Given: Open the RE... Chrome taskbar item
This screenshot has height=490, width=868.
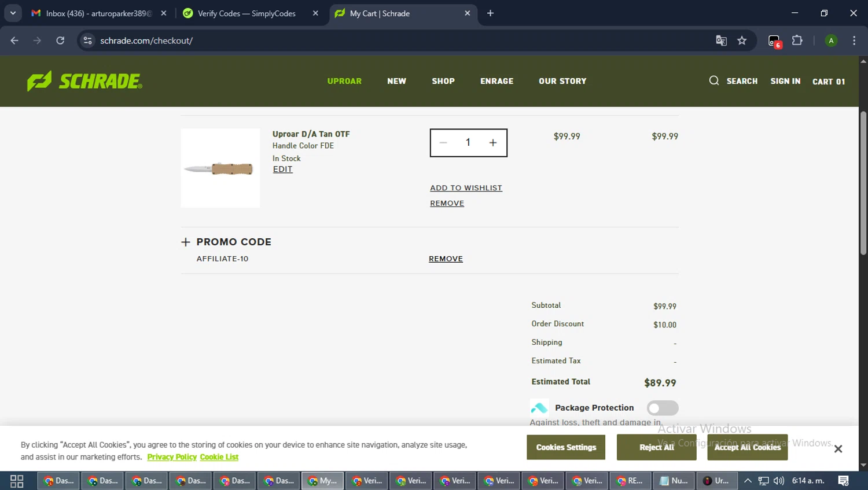Looking at the screenshot, I should click(x=630, y=481).
